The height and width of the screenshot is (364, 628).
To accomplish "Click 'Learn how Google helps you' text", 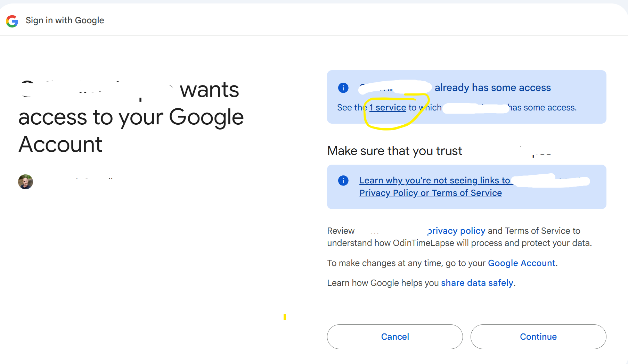I will 383,283.
